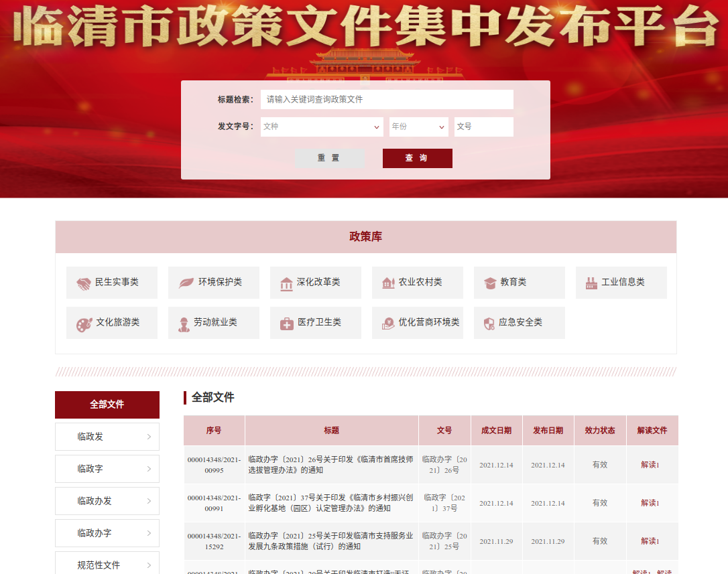Select the 全部文件 sidebar tab

click(107, 405)
